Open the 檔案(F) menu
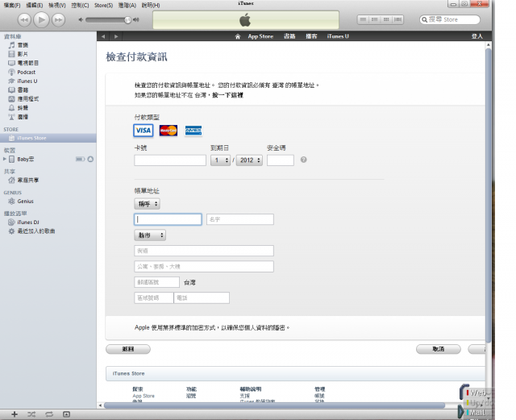 (x=12, y=6)
